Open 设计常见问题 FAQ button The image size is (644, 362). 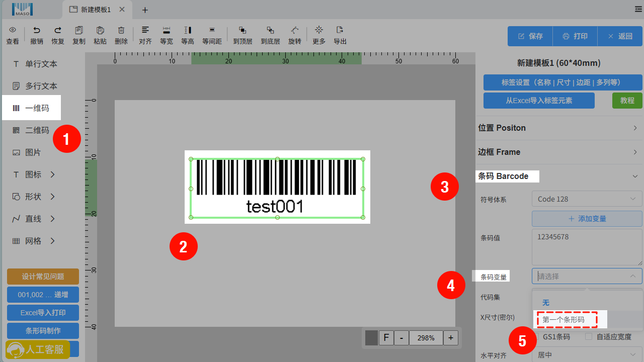(43, 277)
